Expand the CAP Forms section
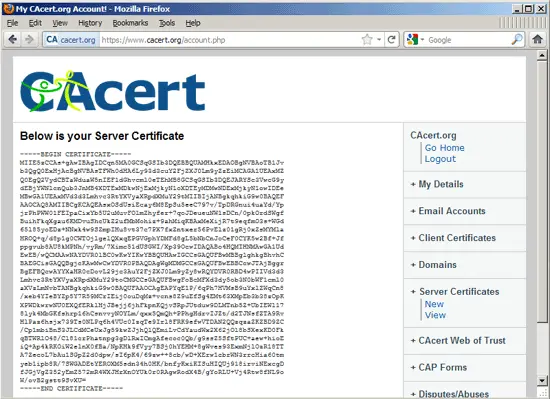550x399 pixels. [x=439, y=367]
